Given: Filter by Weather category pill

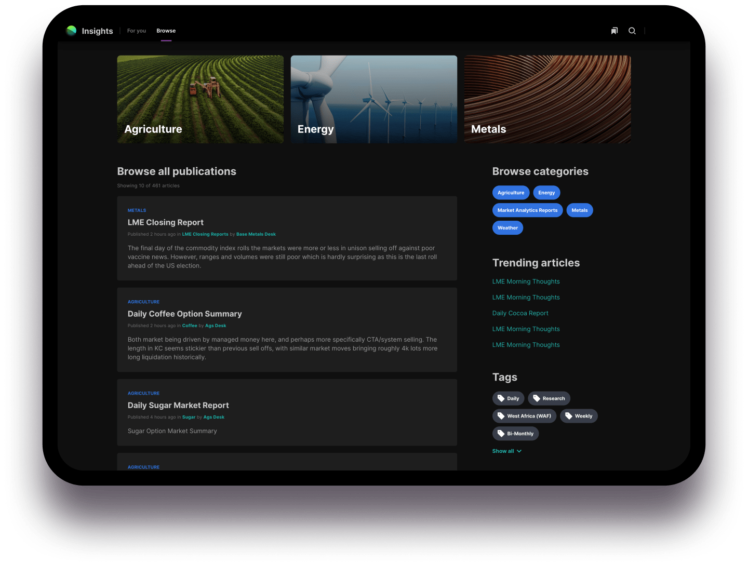Looking at the screenshot, I should 508,228.
